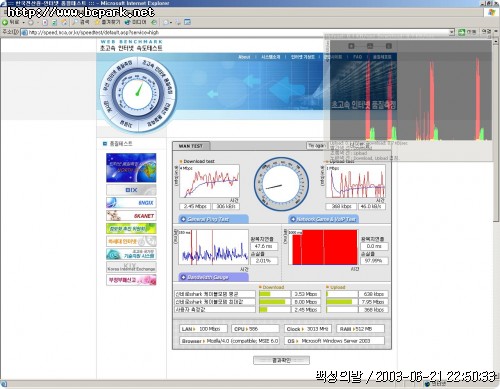Click the 2.01% loss rate value
This screenshot has width=500, height=389.
tap(264, 261)
